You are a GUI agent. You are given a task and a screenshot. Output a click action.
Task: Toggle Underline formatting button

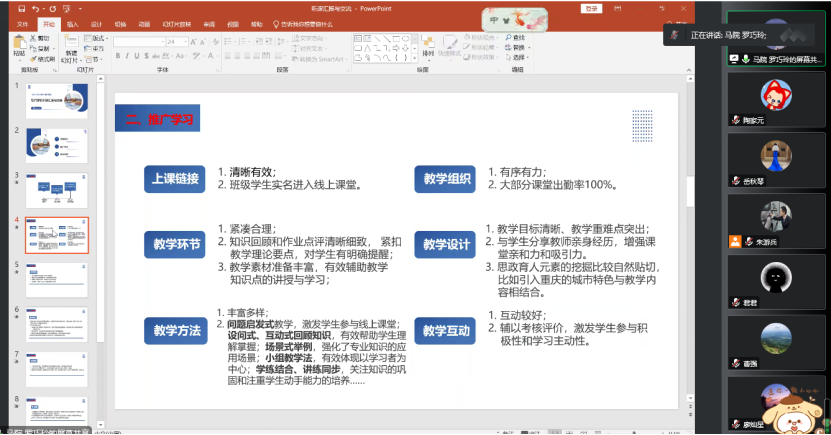(x=138, y=56)
